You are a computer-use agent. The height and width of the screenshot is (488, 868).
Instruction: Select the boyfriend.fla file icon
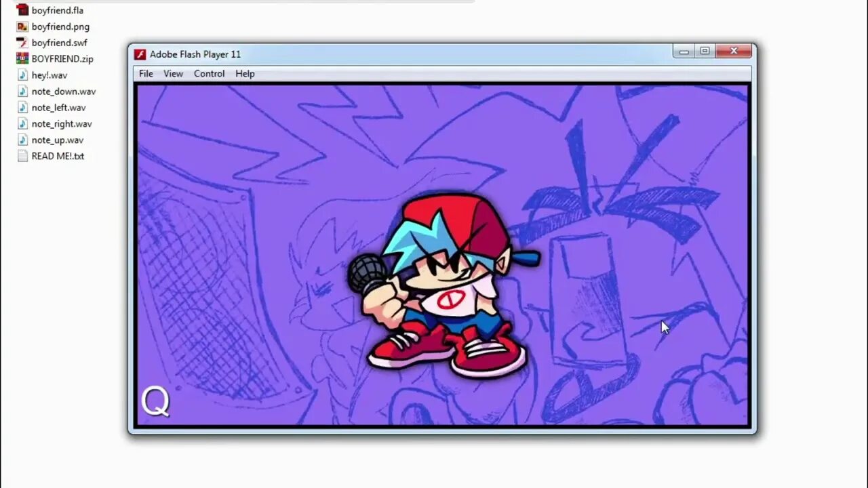tap(22, 10)
